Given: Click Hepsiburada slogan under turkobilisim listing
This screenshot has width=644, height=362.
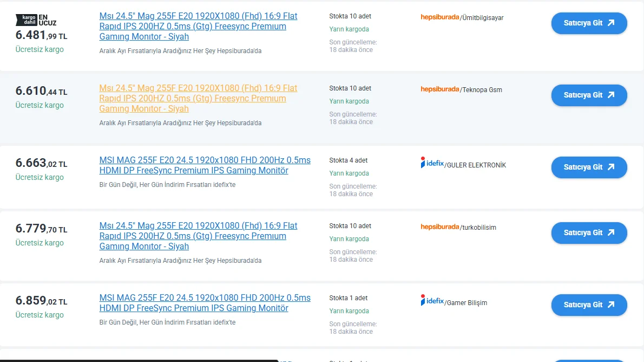Looking at the screenshot, I should click(x=180, y=261).
